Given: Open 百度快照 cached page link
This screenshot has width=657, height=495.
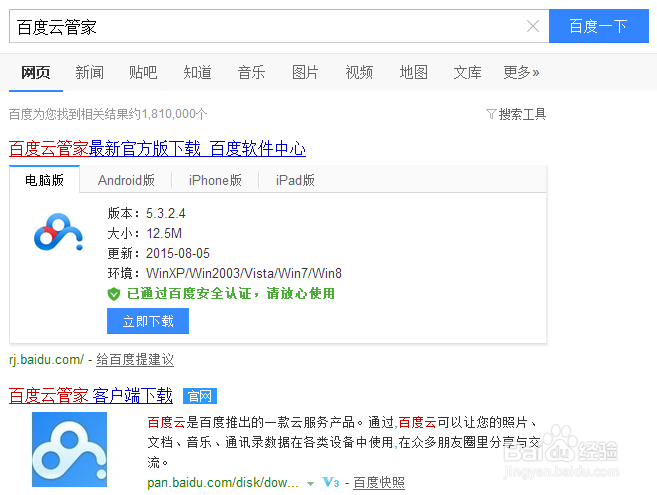Looking at the screenshot, I should 379,482.
